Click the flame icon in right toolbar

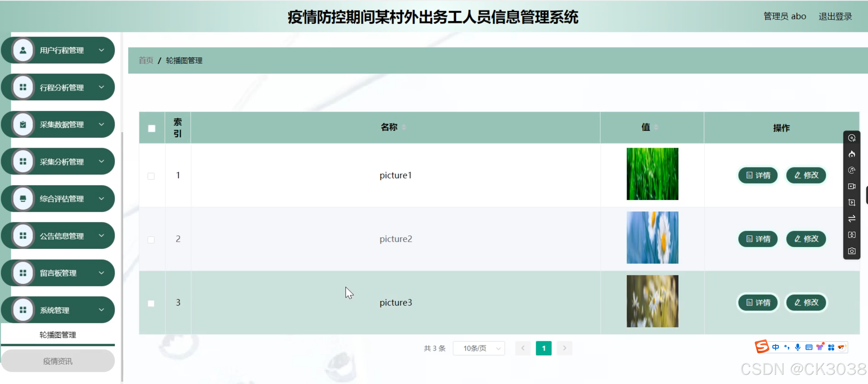tap(851, 154)
